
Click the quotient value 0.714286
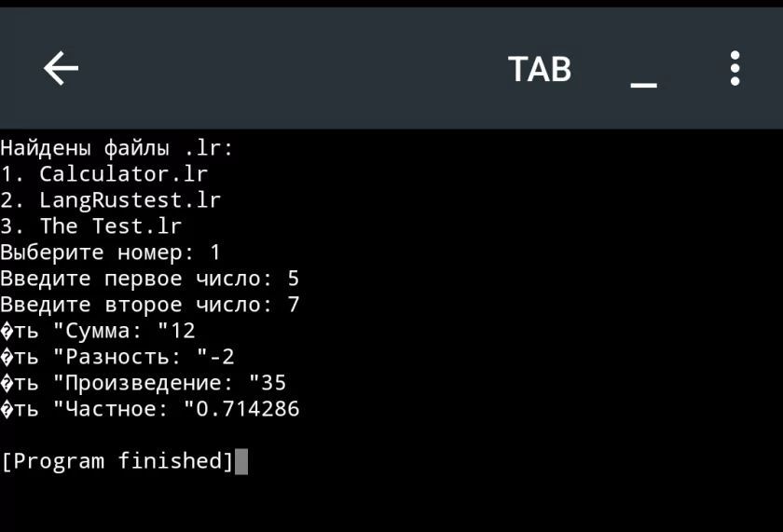247,409
